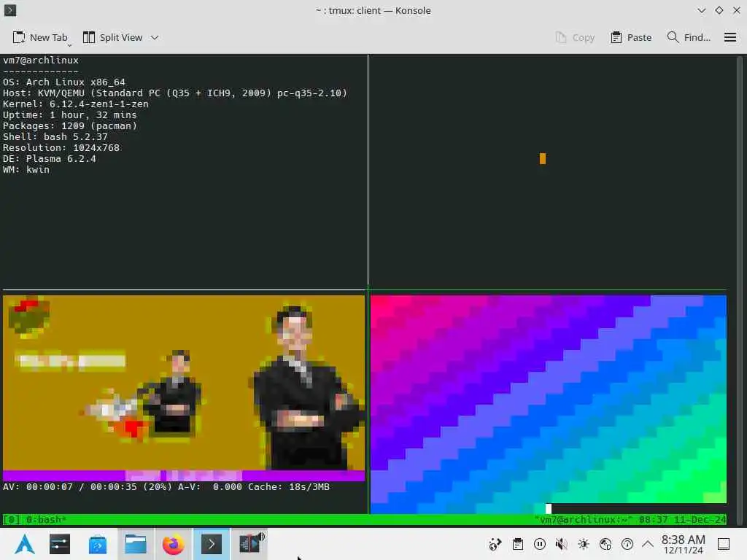Open the network tray icon
This screenshot has height=560, width=747.
click(605, 544)
